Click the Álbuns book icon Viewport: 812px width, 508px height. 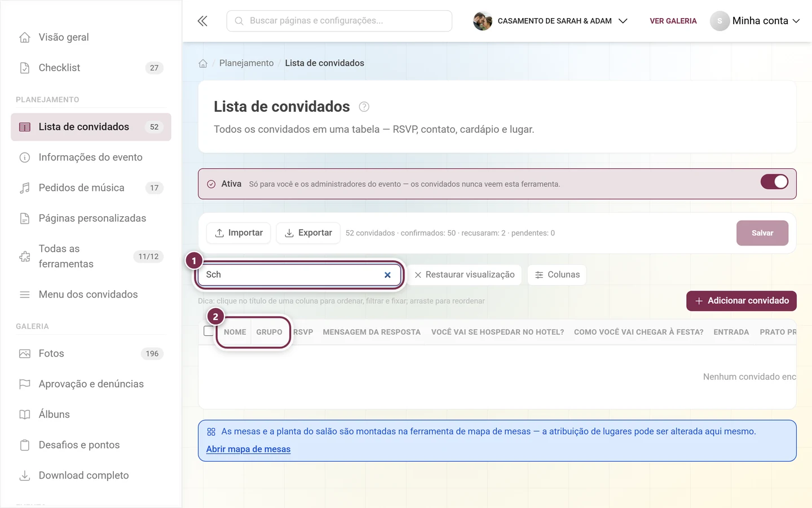tap(25, 415)
